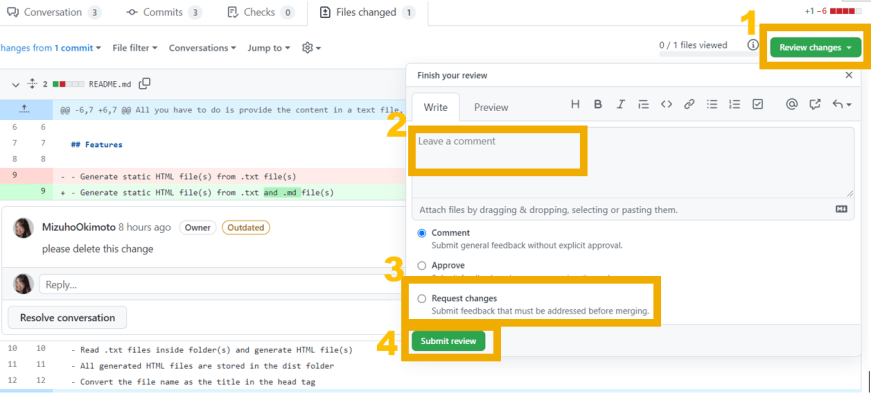Open the Conversation tab
880x396 pixels.
point(53,12)
